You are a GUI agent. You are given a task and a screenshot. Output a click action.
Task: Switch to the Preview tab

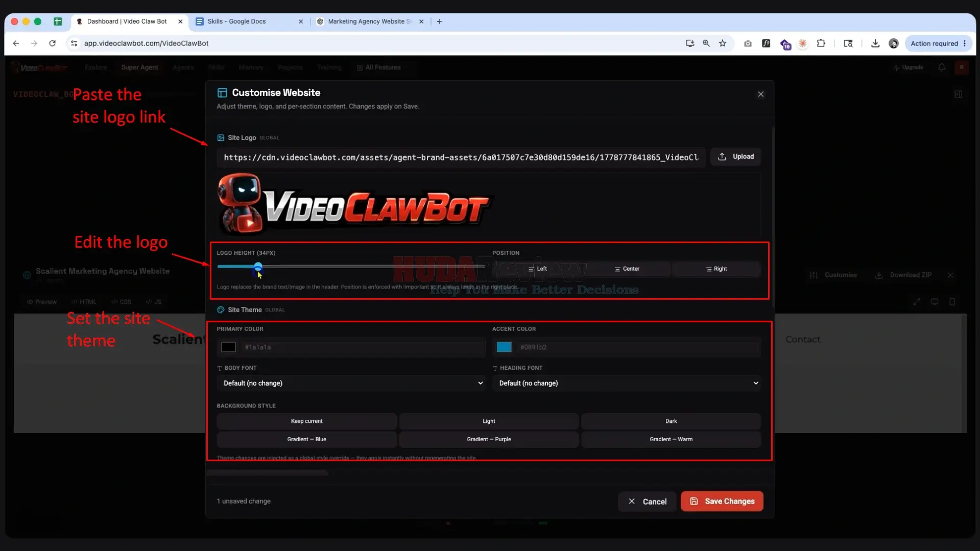tap(41, 302)
